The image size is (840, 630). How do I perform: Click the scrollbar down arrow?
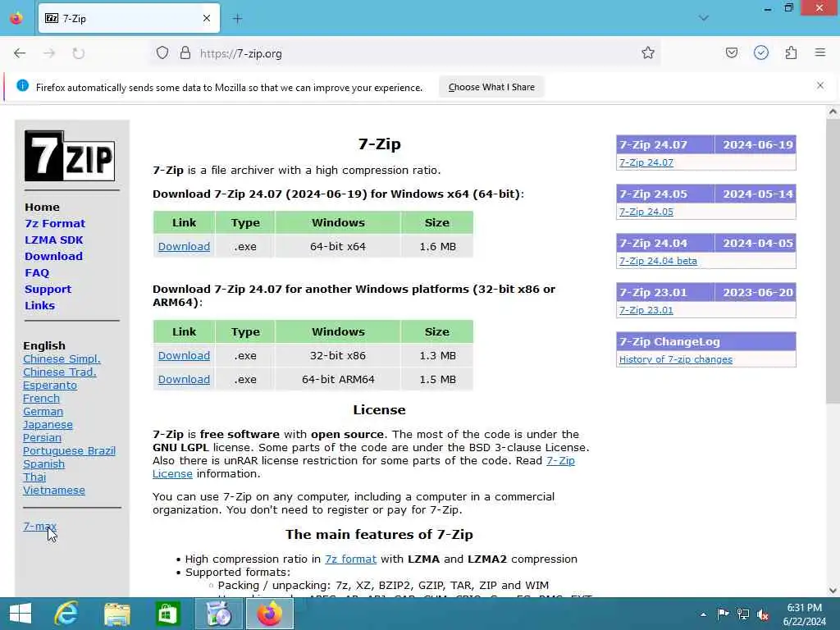coord(833,591)
